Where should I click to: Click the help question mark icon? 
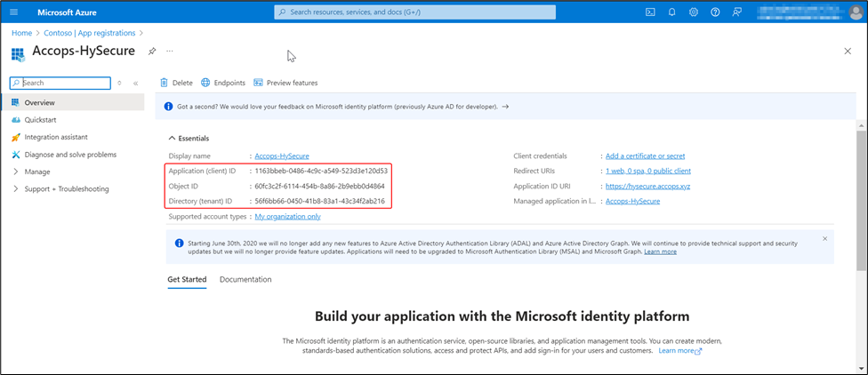pos(714,12)
